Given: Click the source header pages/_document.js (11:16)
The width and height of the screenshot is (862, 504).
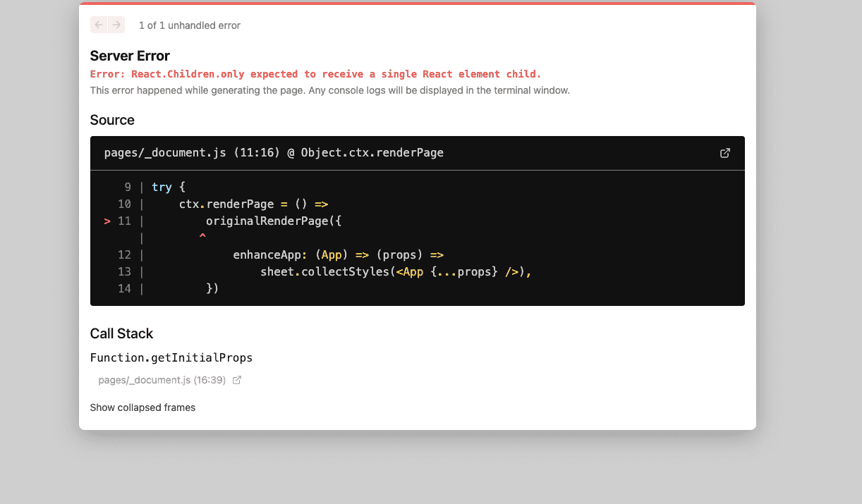Looking at the screenshot, I should point(274,153).
